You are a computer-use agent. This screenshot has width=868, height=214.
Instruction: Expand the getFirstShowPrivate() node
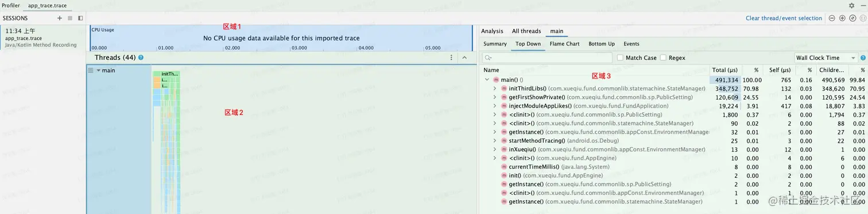[495, 97]
